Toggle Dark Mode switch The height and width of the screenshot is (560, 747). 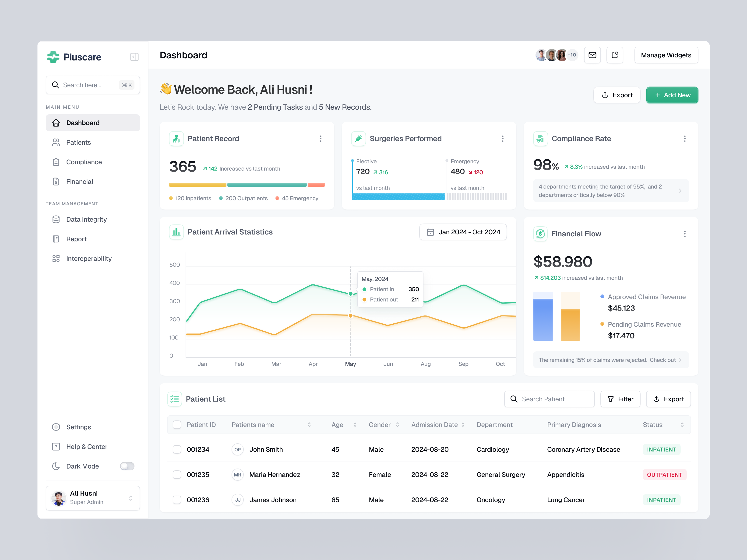(x=127, y=466)
